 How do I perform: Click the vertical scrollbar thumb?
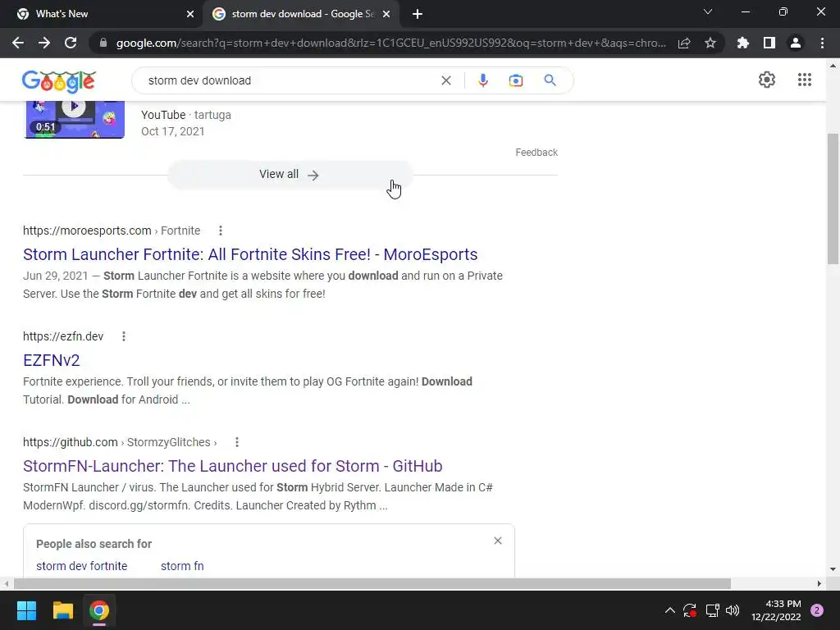point(833,199)
